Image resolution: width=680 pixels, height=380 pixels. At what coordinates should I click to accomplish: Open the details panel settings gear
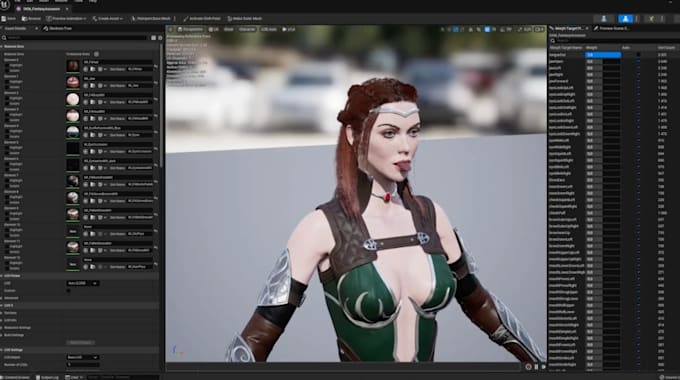[160, 38]
